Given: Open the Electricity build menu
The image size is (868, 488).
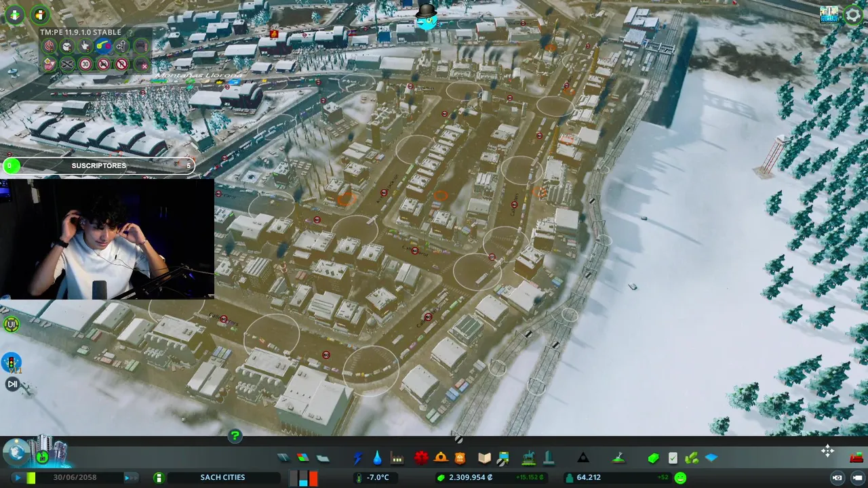Looking at the screenshot, I should pyautogui.click(x=357, y=458).
